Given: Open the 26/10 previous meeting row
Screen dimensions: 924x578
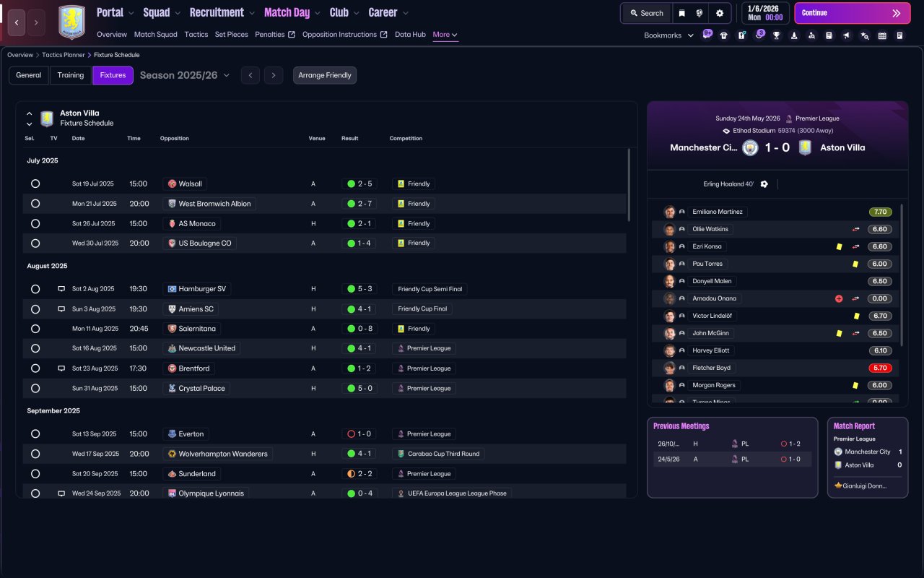Looking at the screenshot, I should (732, 444).
